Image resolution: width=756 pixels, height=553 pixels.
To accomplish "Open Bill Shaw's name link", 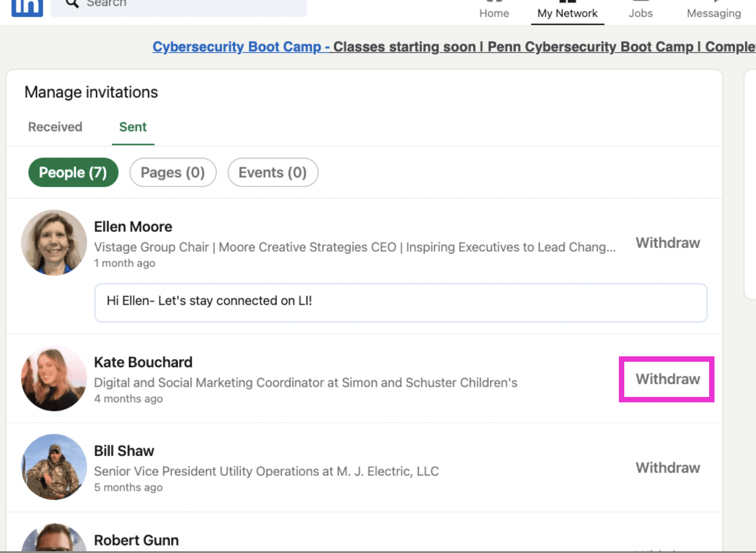I will (124, 450).
